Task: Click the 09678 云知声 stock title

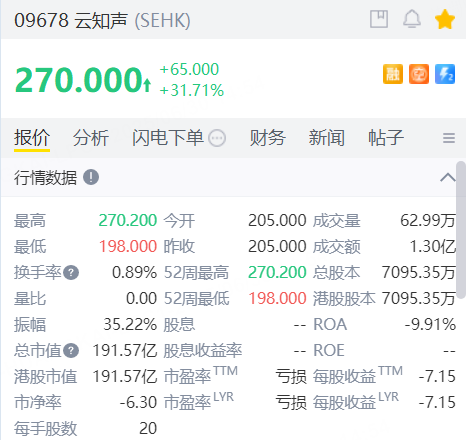Action: tap(71, 21)
